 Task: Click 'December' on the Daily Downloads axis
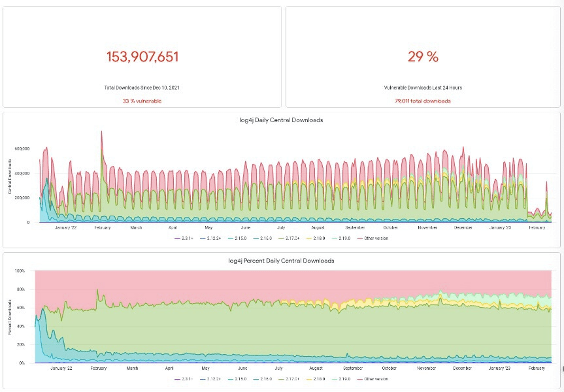pyautogui.click(x=463, y=227)
